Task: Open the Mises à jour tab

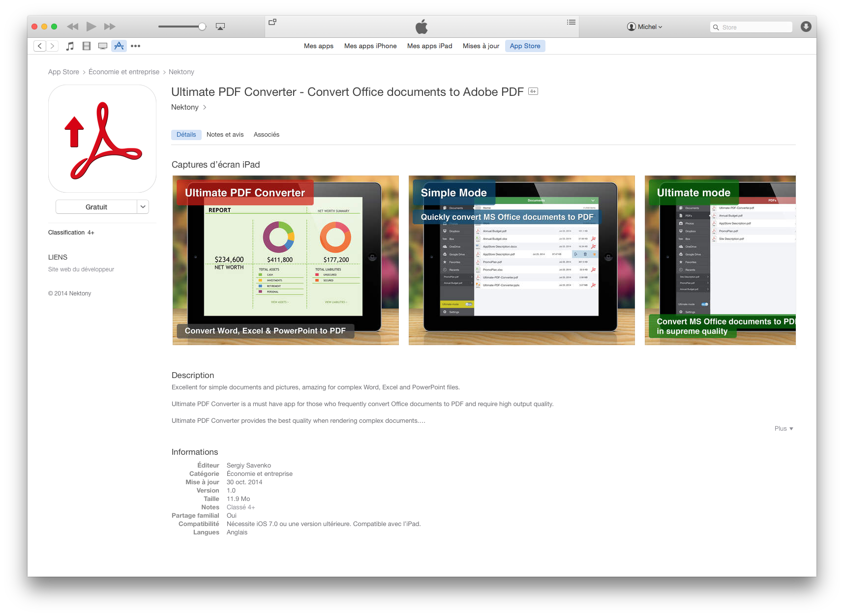Action: coord(481,46)
